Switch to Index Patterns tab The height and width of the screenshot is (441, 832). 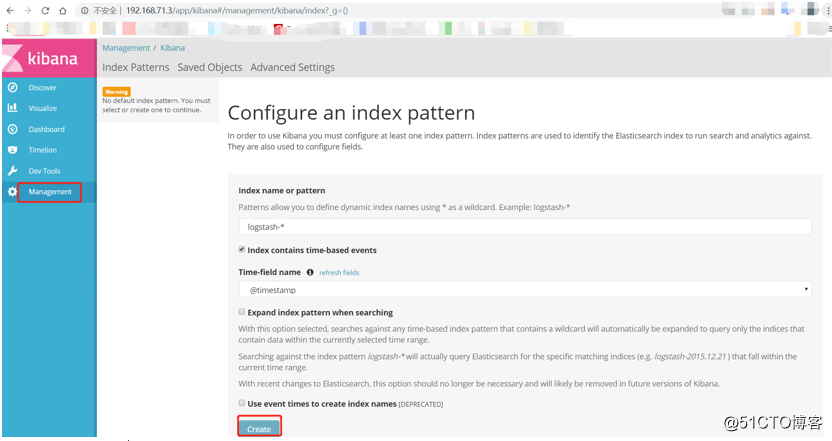(136, 67)
